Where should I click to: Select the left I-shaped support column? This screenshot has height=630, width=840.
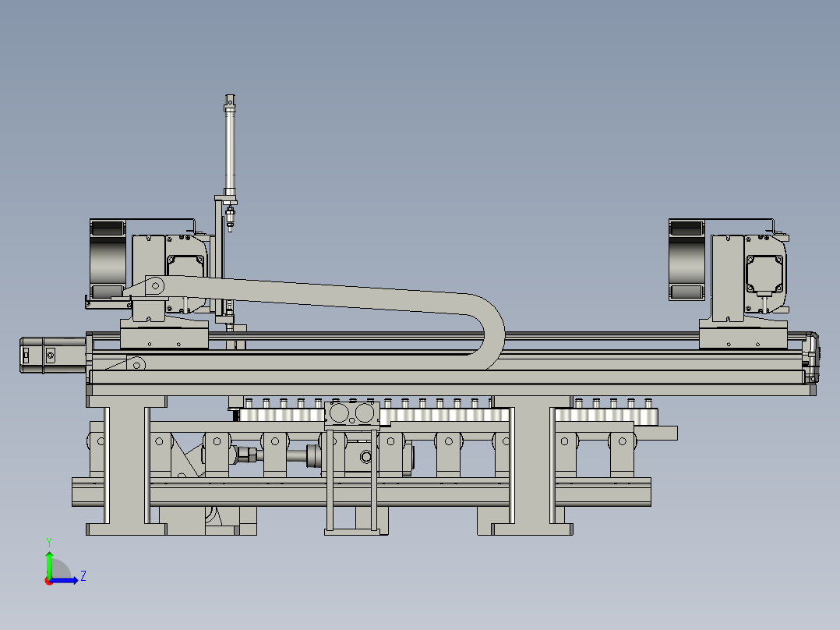[x=127, y=465]
